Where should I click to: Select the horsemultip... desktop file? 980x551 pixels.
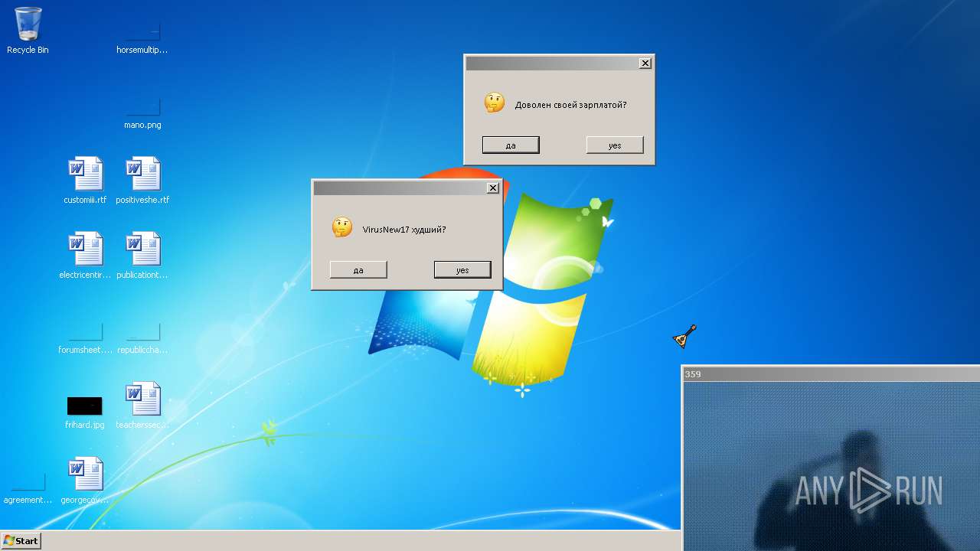click(x=142, y=36)
